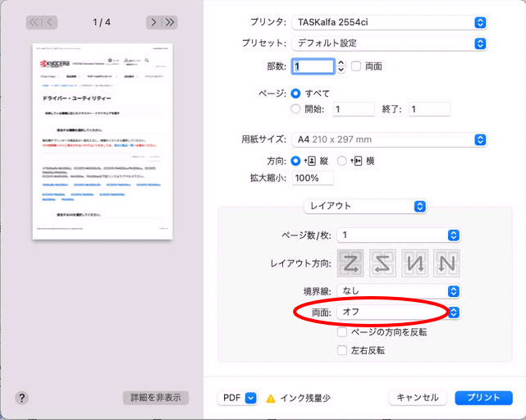This screenshot has height=420, width=526.
Task: Go to the previous preview page
Action: pos(50,22)
